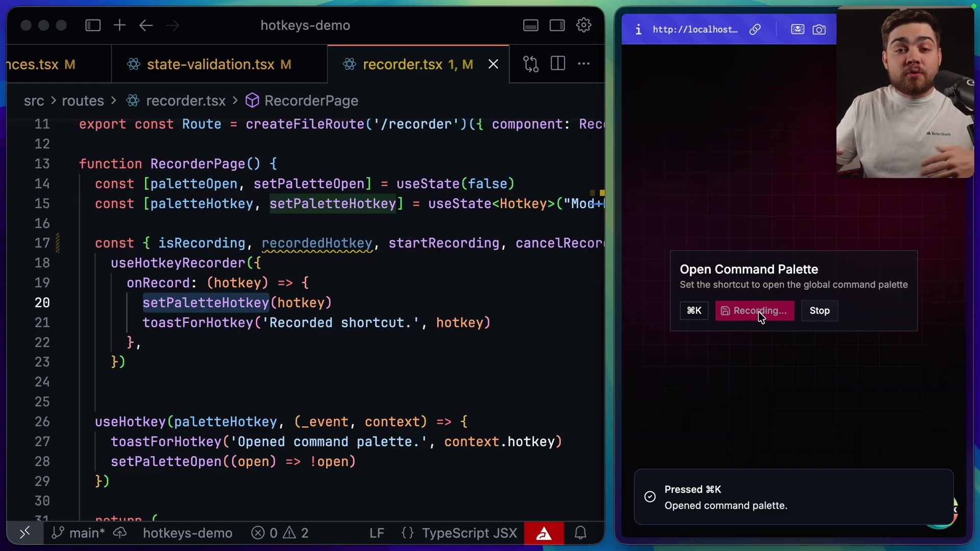Toggle the bottom panel layout control

(x=530, y=25)
